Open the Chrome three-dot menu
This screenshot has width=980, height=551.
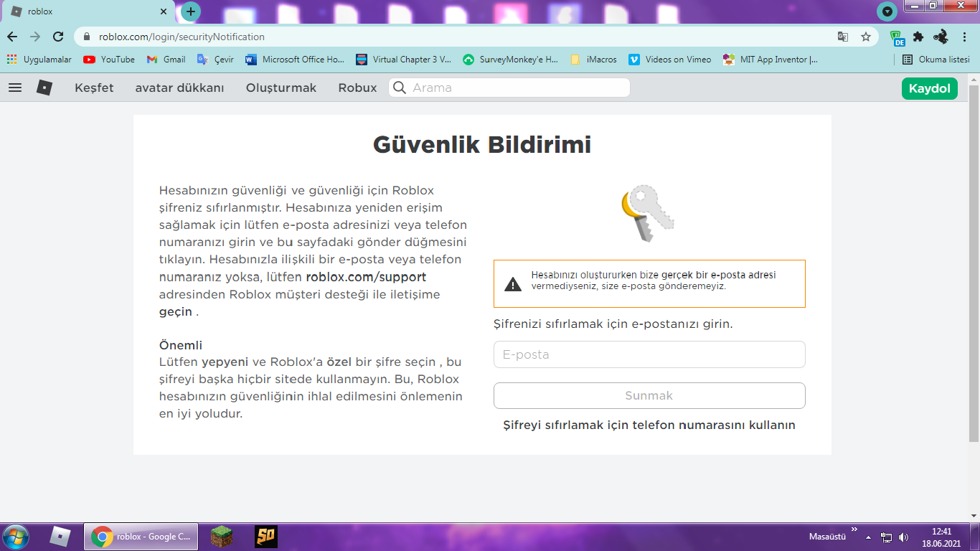(x=965, y=37)
